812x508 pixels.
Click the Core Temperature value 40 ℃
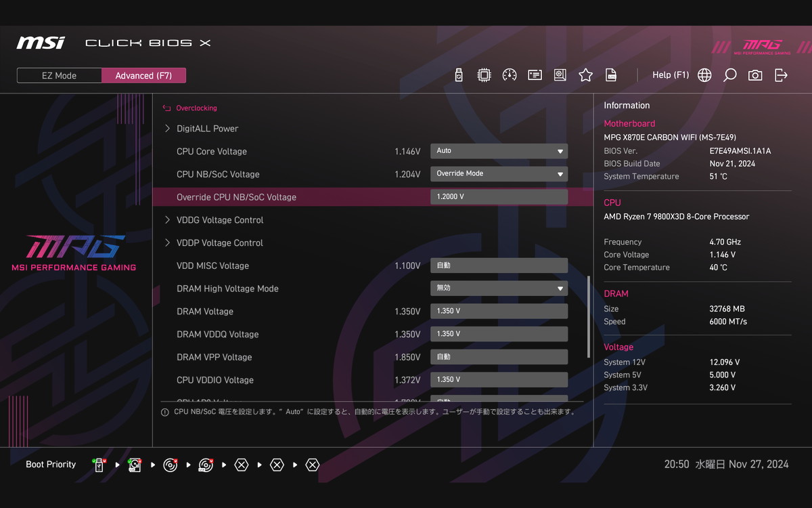click(718, 268)
